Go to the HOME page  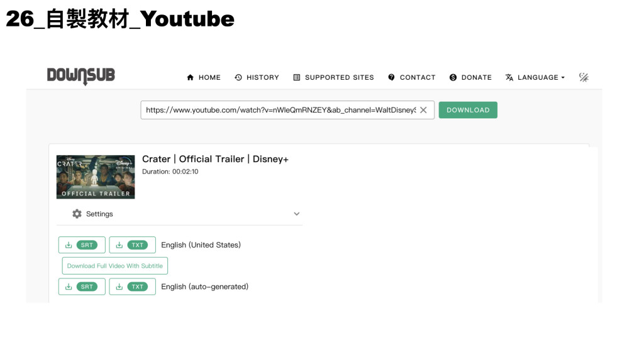204,77
